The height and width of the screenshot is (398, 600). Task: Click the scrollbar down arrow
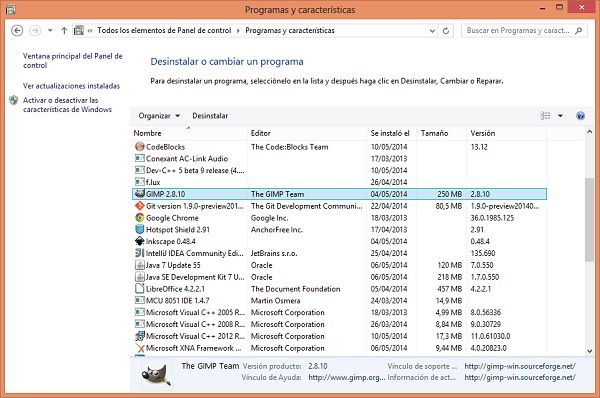(589, 351)
